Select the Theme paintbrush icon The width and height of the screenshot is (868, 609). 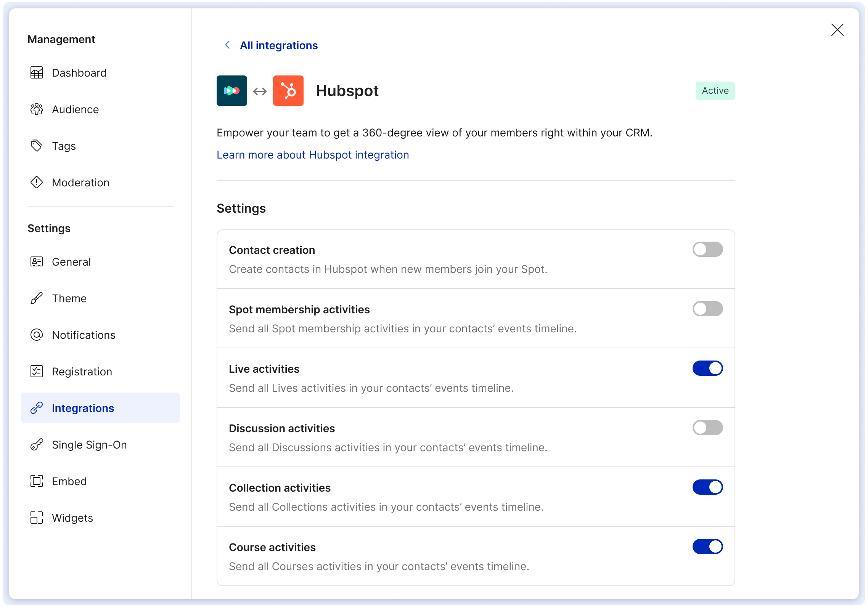tap(37, 298)
